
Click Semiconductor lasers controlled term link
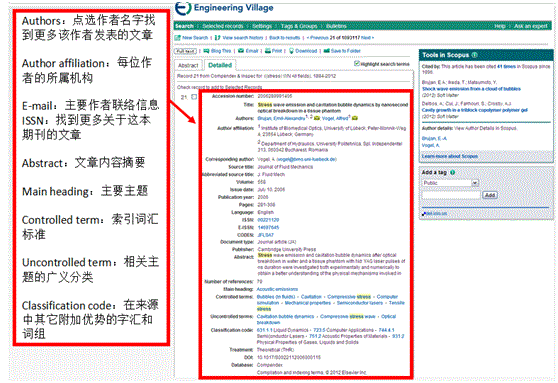pos(360,303)
